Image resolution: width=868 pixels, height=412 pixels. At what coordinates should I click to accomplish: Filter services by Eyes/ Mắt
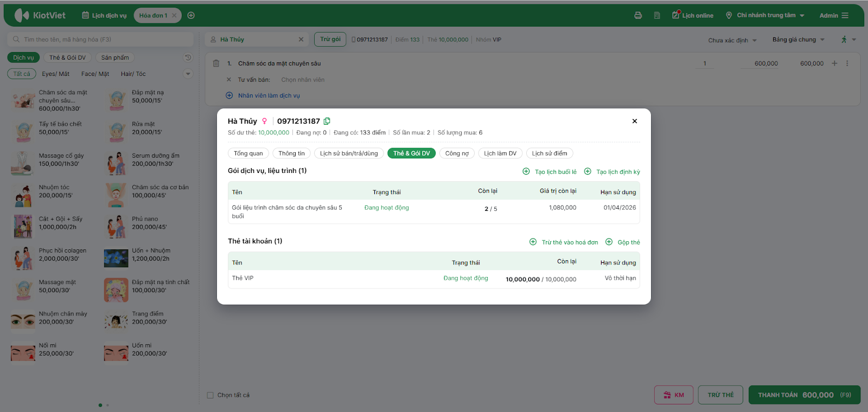pyautogui.click(x=56, y=74)
